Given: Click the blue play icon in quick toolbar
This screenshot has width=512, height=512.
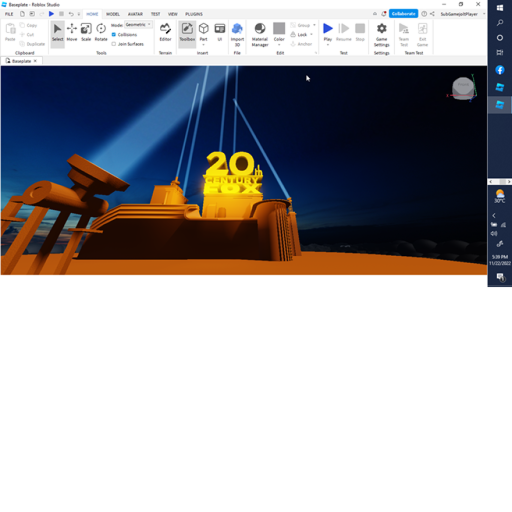Looking at the screenshot, I should coord(51,14).
